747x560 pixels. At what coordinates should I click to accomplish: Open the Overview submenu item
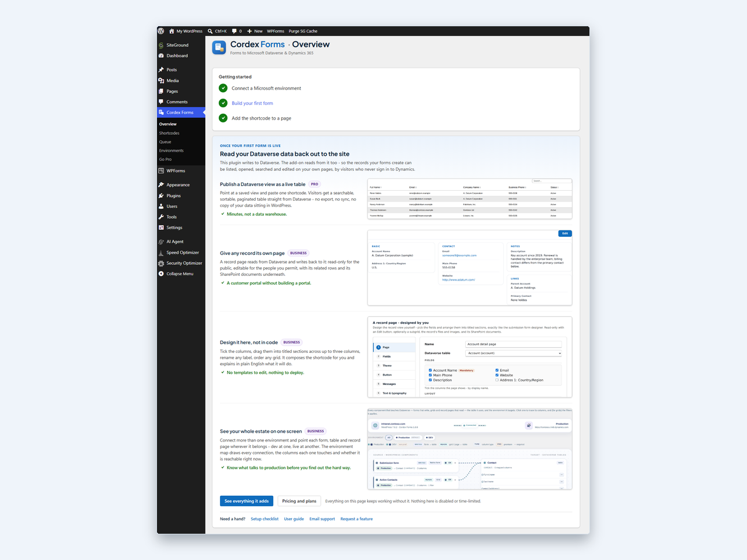tap(168, 124)
